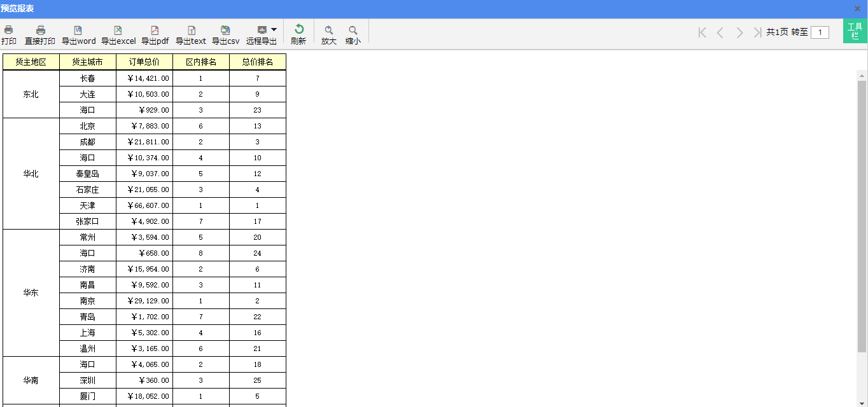Click the 常州 city cell
Image resolution: width=868 pixels, height=407 pixels.
88,237
